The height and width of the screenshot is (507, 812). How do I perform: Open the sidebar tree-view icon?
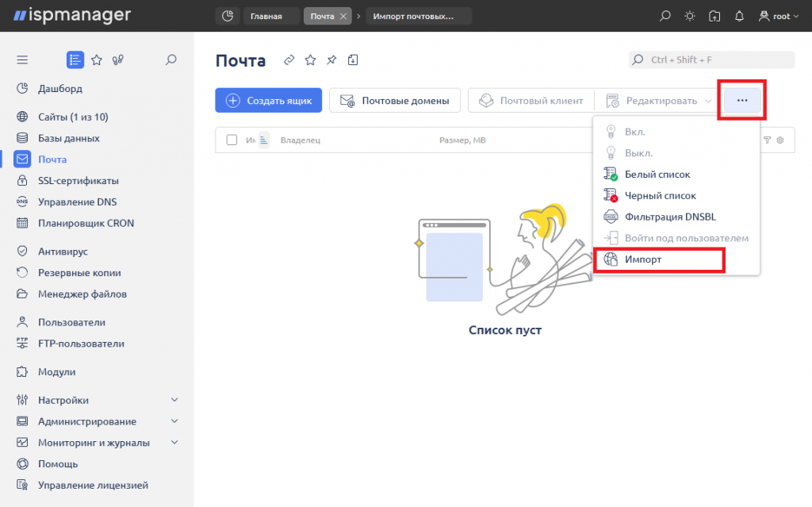coord(118,60)
